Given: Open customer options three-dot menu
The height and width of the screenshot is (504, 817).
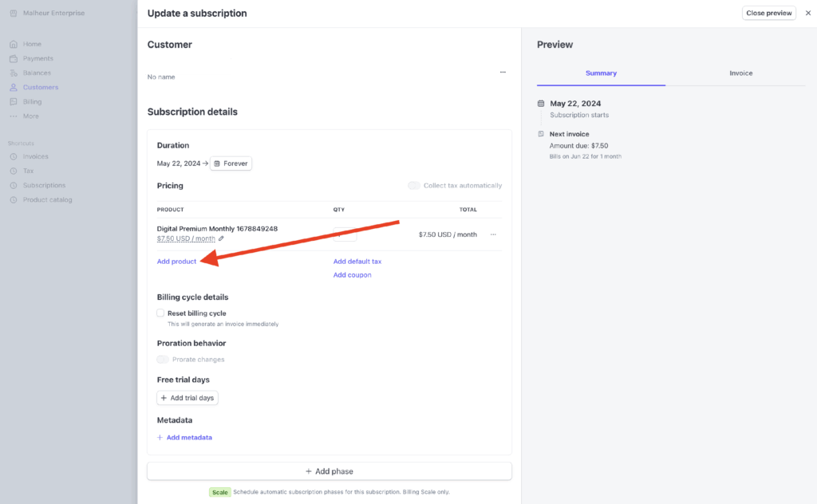Looking at the screenshot, I should (x=503, y=72).
